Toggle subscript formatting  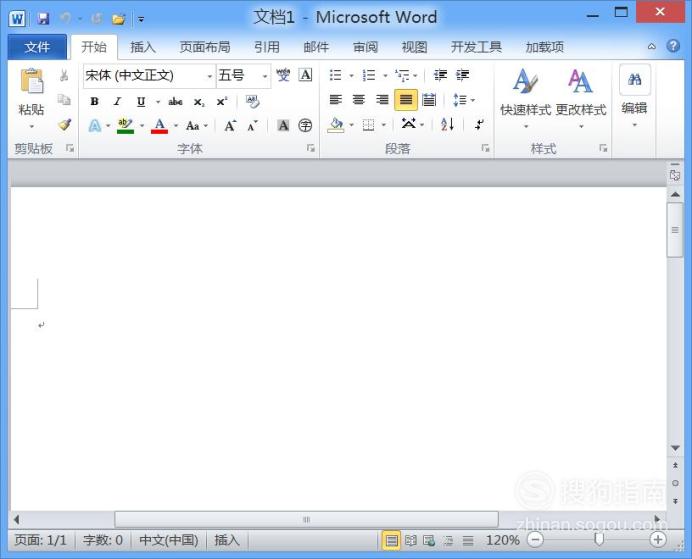coord(199,102)
